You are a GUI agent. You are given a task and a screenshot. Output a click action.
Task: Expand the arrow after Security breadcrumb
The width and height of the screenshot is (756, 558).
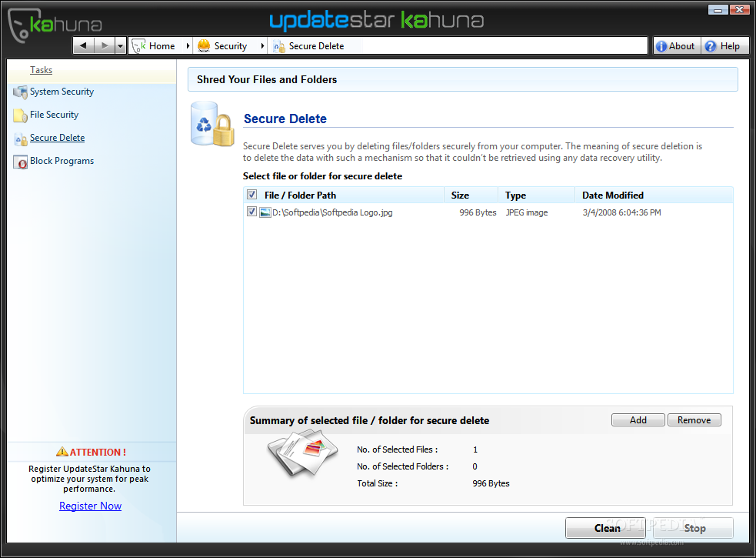click(262, 46)
